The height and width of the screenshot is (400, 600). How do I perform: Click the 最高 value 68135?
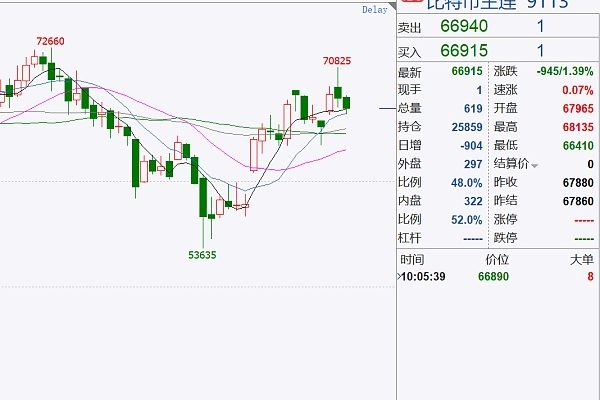[x=578, y=127]
